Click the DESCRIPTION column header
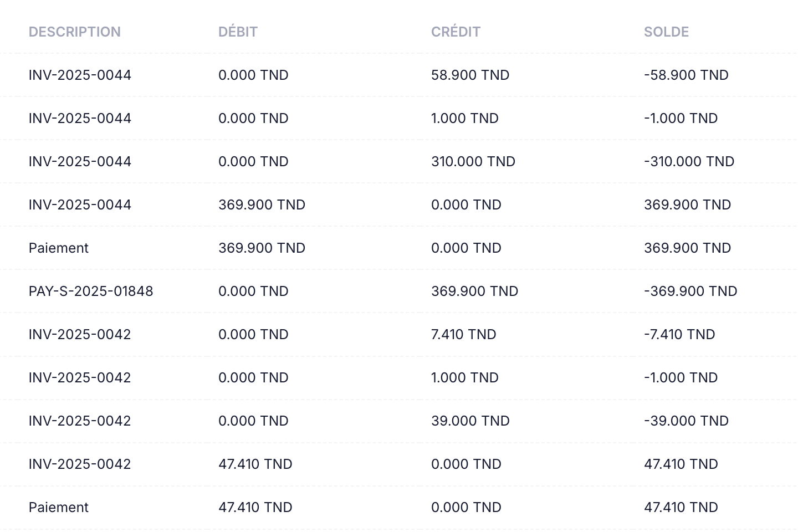Screen dimensions: 798x532 (x=74, y=32)
